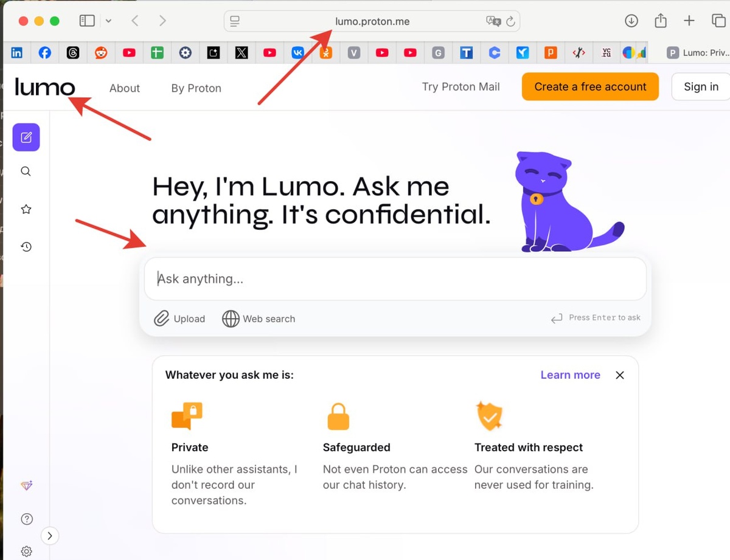Open the Threads pinned tab
Image resolution: width=730 pixels, height=560 pixels.
tap(73, 53)
